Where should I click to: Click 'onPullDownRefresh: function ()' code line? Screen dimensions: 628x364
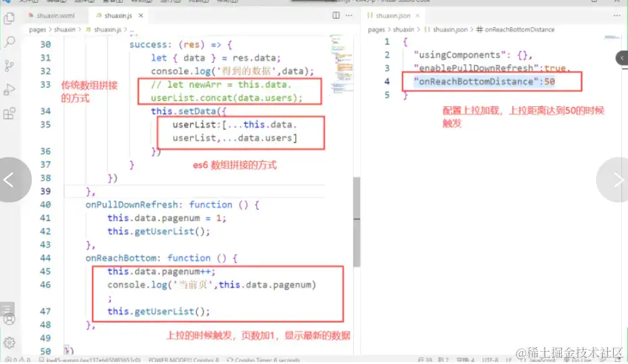click(x=172, y=204)
